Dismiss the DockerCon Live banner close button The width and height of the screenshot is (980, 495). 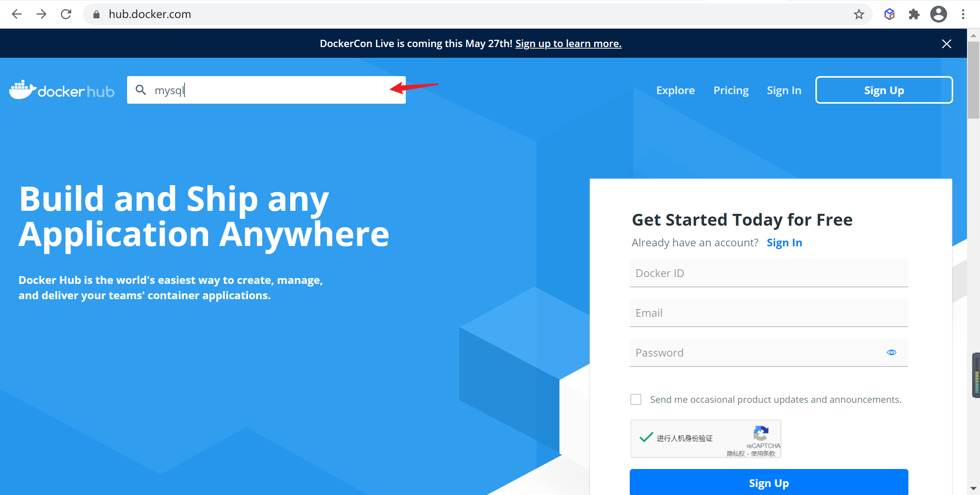coord(947,44)
